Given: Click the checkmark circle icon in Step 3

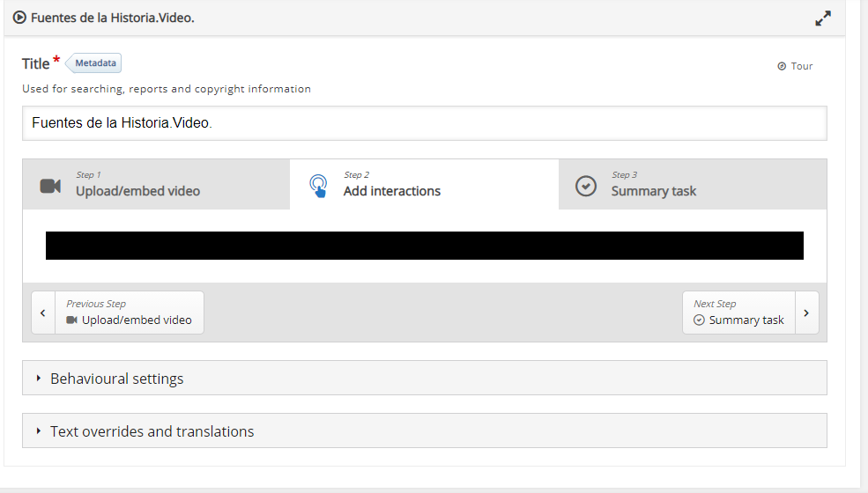Looking at the screenshot, I should point(586,186).
